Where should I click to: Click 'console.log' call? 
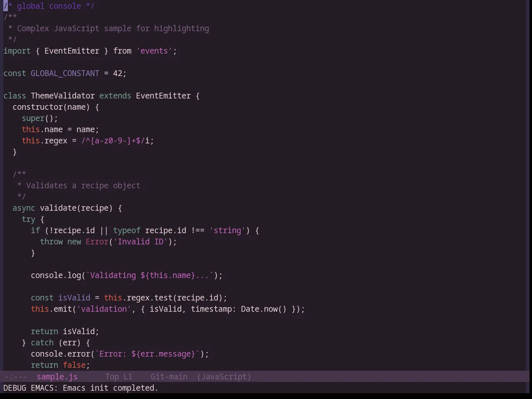click(x=56, y=275)
